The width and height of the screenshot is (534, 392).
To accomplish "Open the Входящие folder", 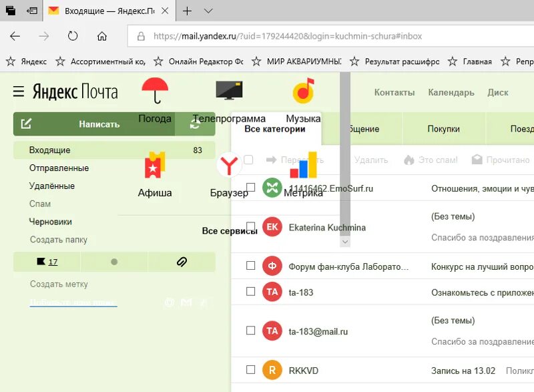I will pos(114,150).
